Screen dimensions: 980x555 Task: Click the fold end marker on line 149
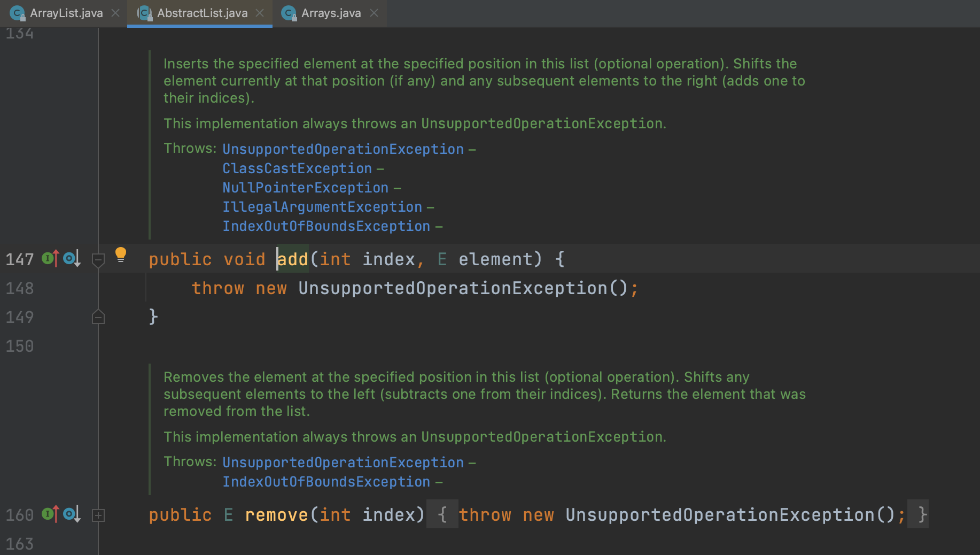tap(98, 317)
